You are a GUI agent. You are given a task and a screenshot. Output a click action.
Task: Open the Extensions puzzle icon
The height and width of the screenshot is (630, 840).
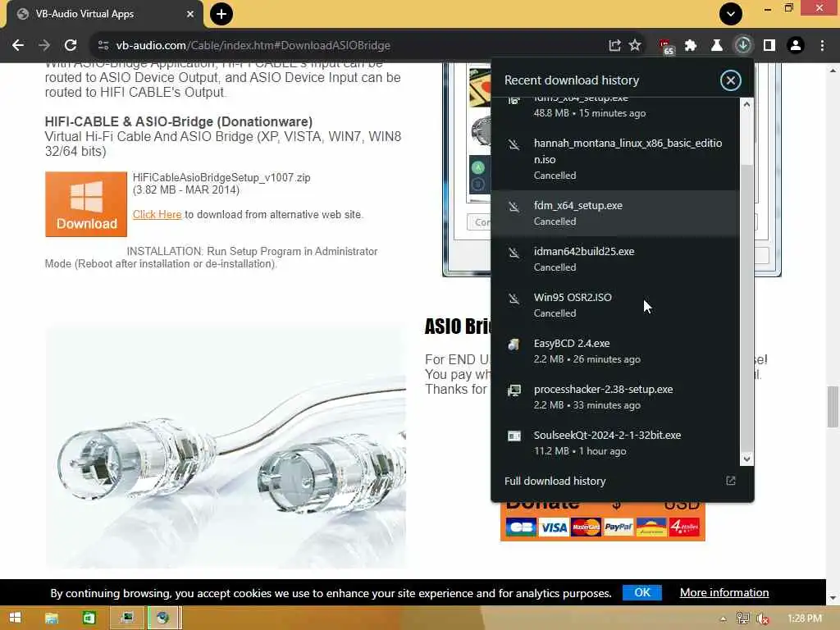[x=691, y=46]
